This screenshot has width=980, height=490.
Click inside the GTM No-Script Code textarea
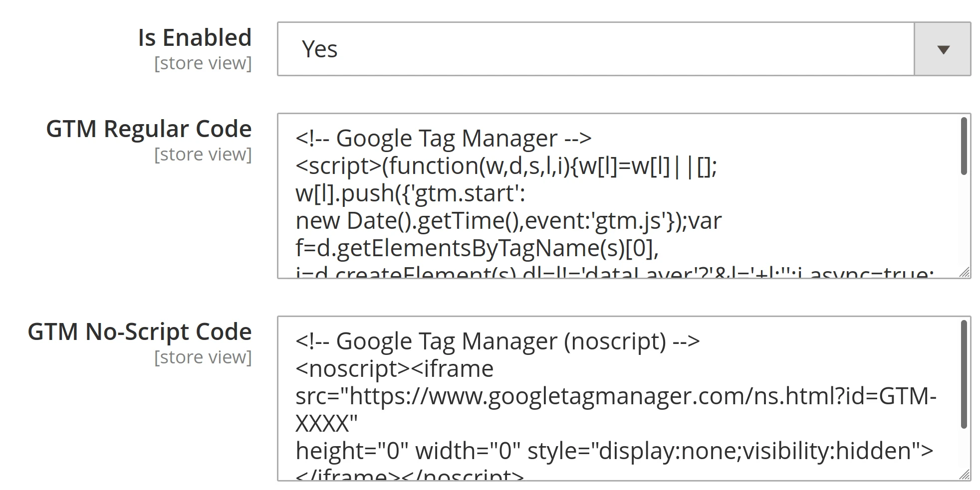pos(599,399)
